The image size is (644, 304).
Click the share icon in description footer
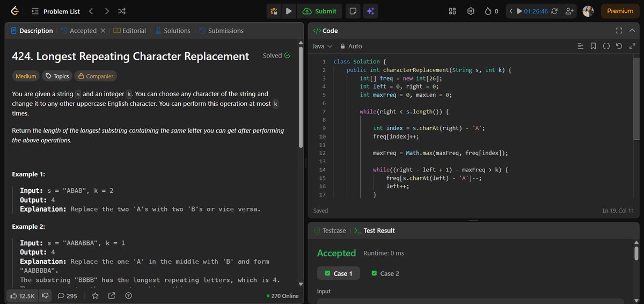112,295
